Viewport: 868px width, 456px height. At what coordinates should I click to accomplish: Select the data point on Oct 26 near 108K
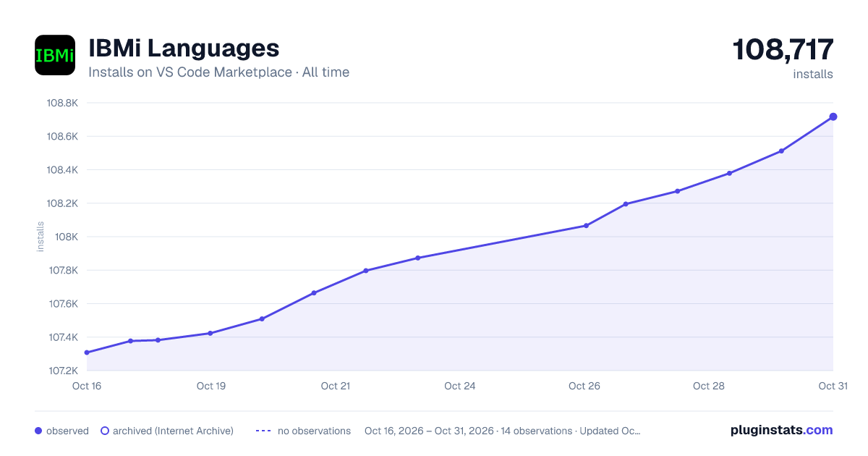[x=586, y=226]
